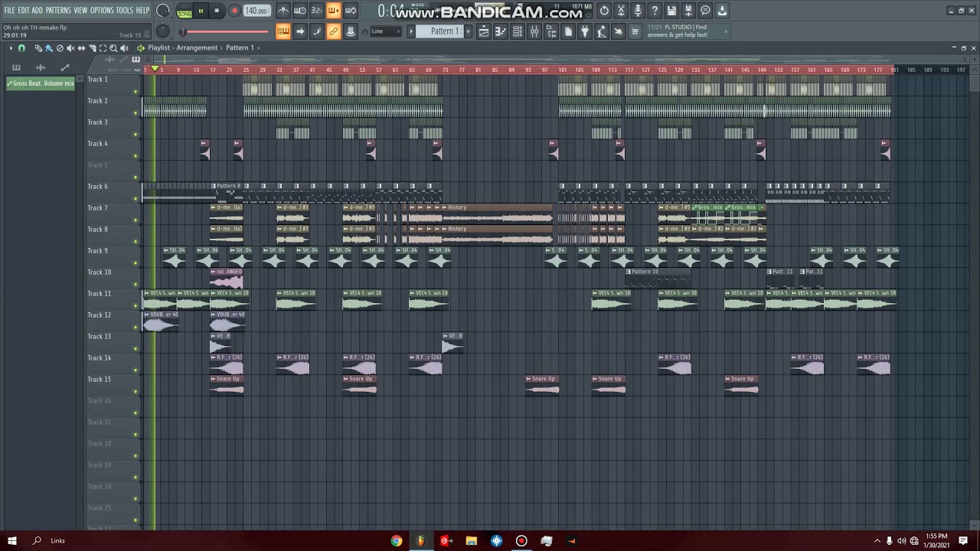Image resolution: width=980 pixels, height=551 pixels.
Task: Select the Delete tool
Action: click(60, 48)
